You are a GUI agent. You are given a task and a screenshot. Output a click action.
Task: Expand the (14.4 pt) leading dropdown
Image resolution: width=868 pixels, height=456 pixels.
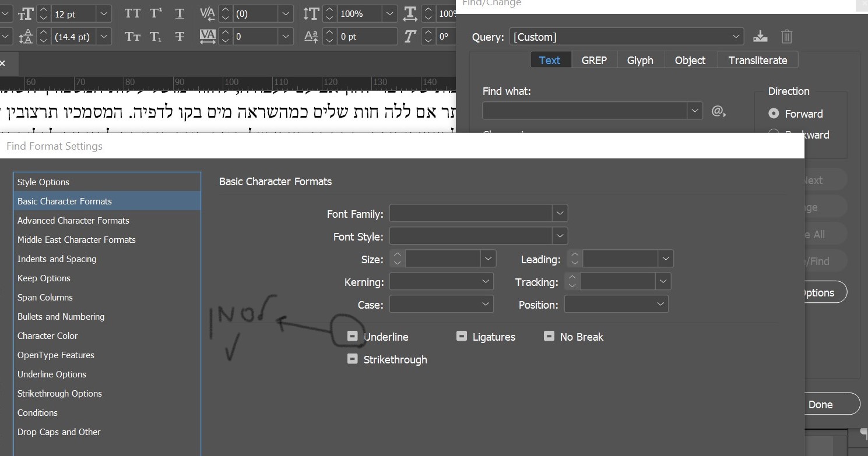pos(104,36)
